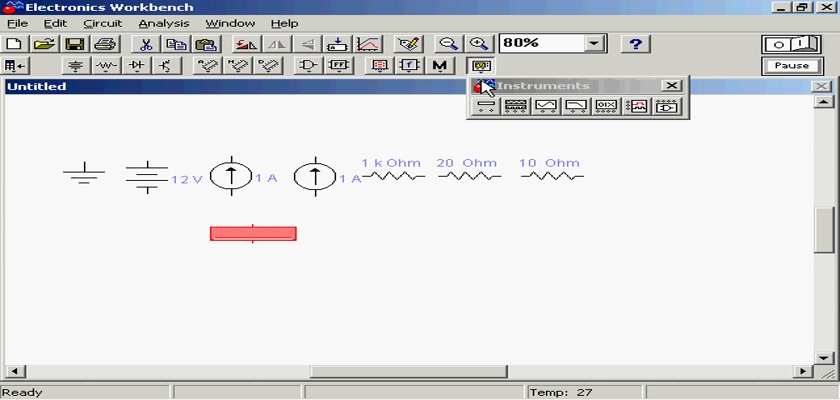This screenshot has height=400, width=840.
Task: Print the circuit
Action: (105, 44)
